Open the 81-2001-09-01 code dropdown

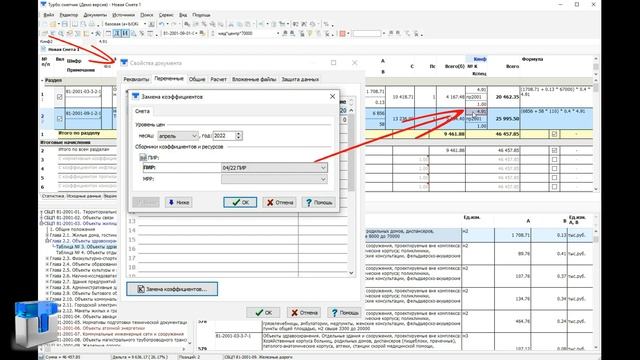click(x=196, y=33)
